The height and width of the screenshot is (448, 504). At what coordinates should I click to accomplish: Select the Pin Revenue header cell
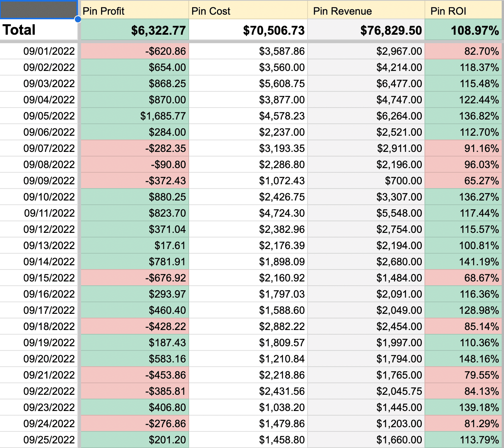(366, 11)
